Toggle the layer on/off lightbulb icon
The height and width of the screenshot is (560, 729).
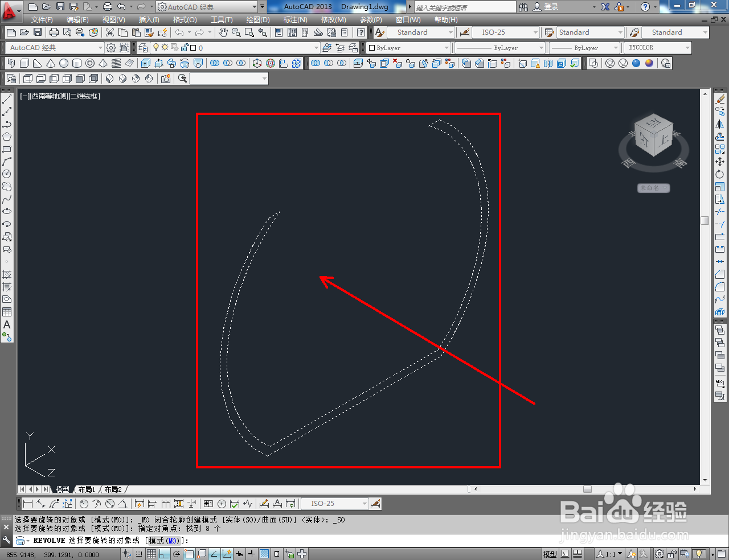pyautogui.click(x=156, y=48)
